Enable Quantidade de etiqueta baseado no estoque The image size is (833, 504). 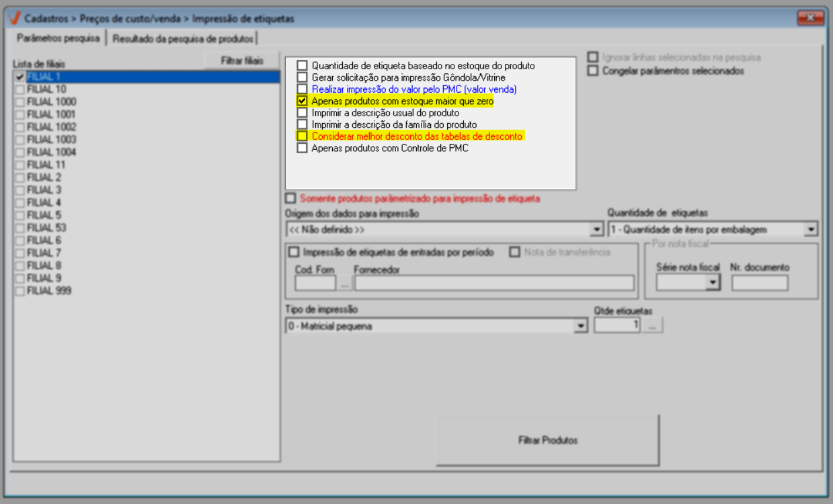pyautogui.click(x=303, y=66)
